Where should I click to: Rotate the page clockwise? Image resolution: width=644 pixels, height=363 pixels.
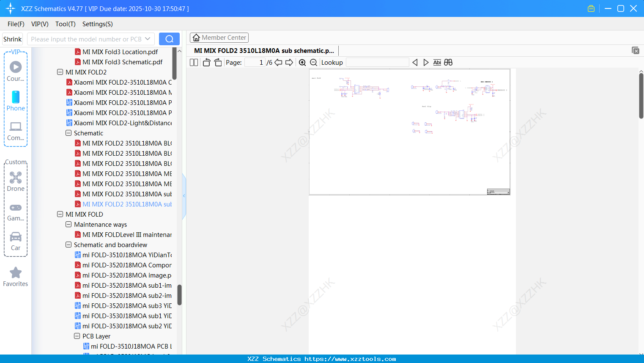[x=218, y=63]
